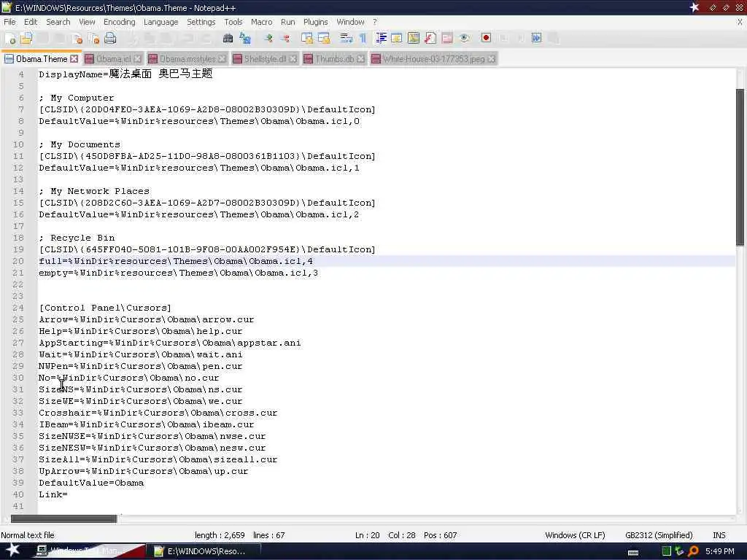The image size is (747, 560).
Task: Open the File menu
Action: click(x=9, y=22)
